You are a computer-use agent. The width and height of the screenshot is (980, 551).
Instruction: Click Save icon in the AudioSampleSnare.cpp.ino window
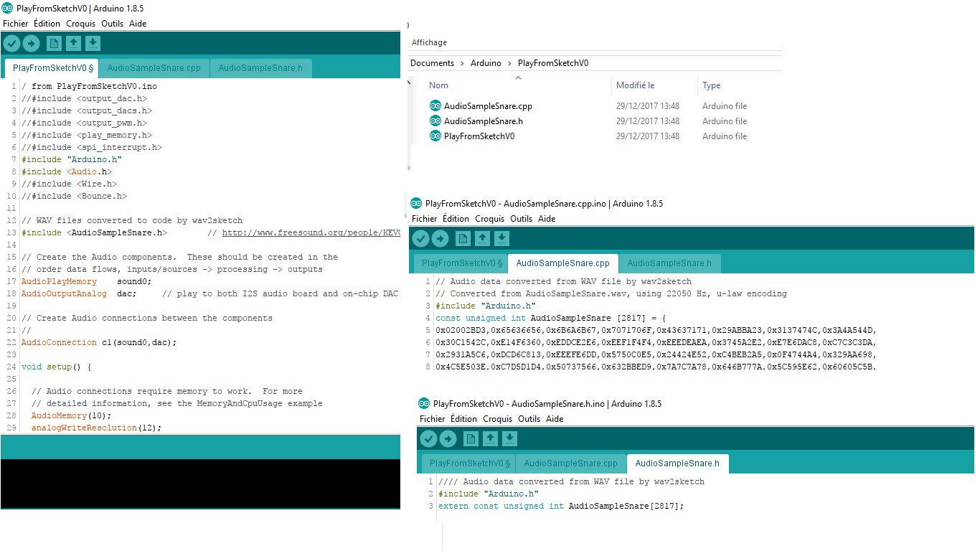tap(502, 239)
